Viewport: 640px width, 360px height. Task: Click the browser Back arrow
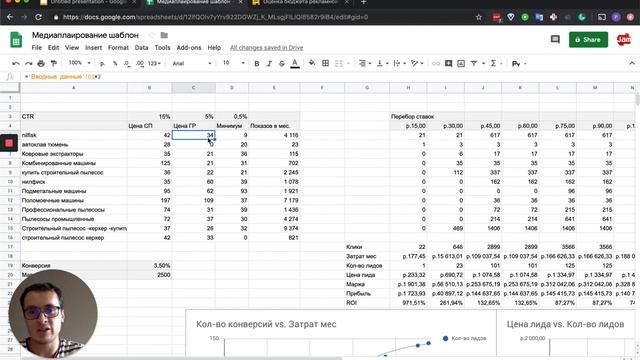(x=10, y=17)
